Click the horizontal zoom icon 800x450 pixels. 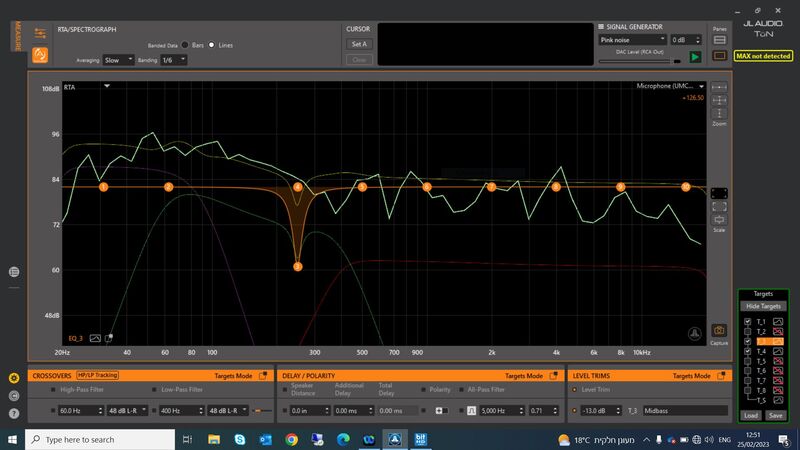click(719, 87)
